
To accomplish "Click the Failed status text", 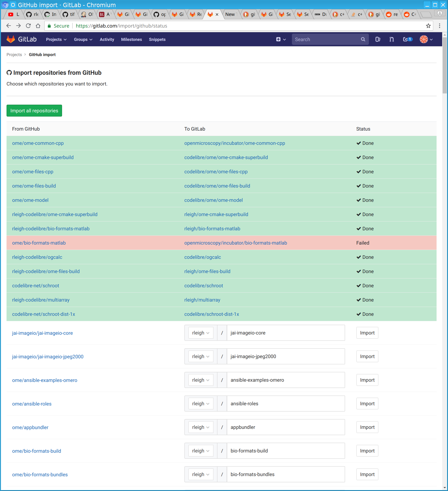I will tap(363, 243).
